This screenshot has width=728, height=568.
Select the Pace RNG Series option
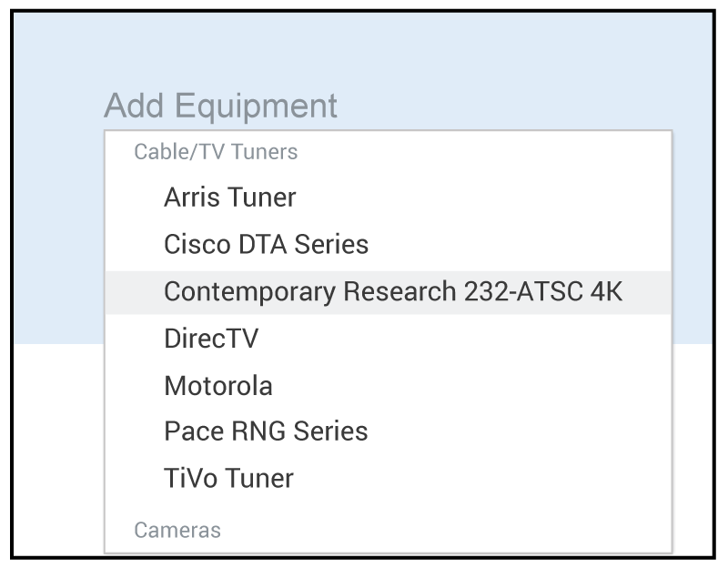click(266, 431)
